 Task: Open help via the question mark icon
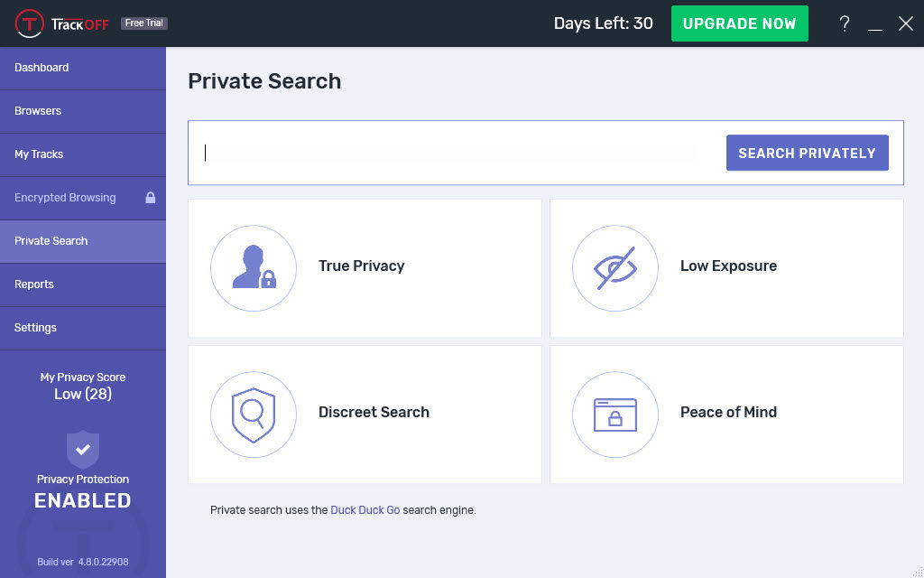(845, 23)
